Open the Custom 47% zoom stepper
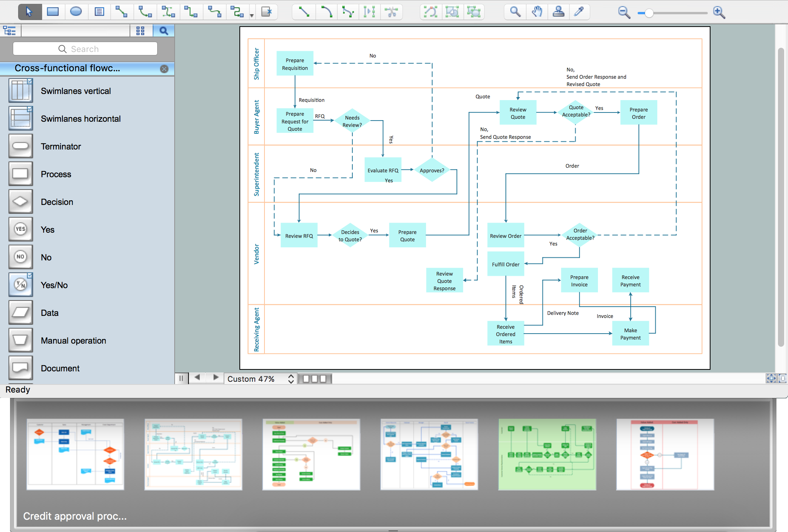This screenshot has height=532, width=788. click(x=291, y=379)
